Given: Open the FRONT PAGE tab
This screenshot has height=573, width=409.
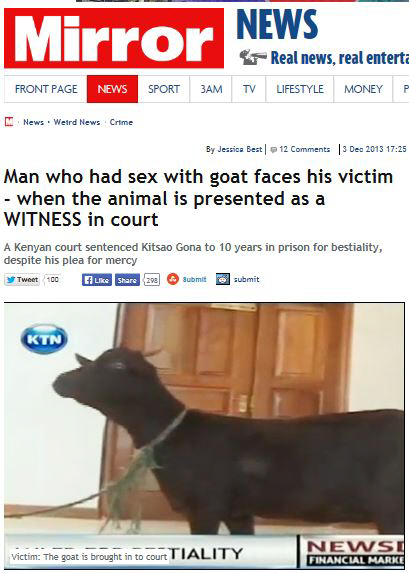Looking at the screenshot, I should point(46,89).
